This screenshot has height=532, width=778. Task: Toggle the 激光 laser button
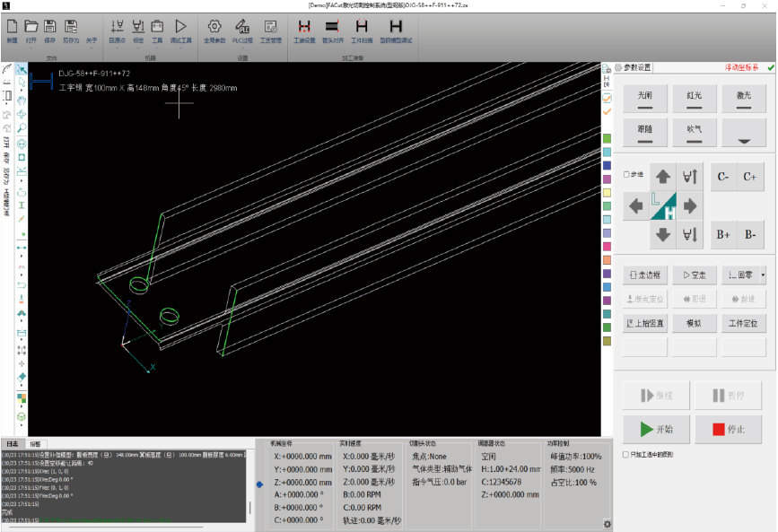(x=743, y=99)
